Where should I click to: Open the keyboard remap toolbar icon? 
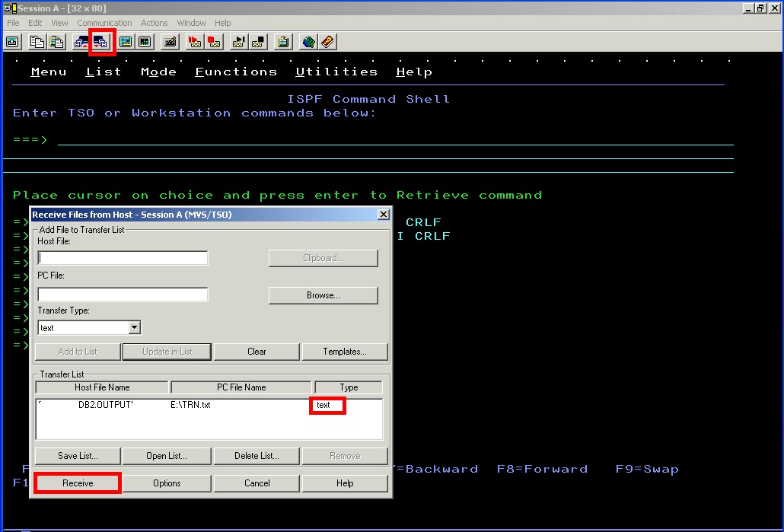[x=169, y=41]
